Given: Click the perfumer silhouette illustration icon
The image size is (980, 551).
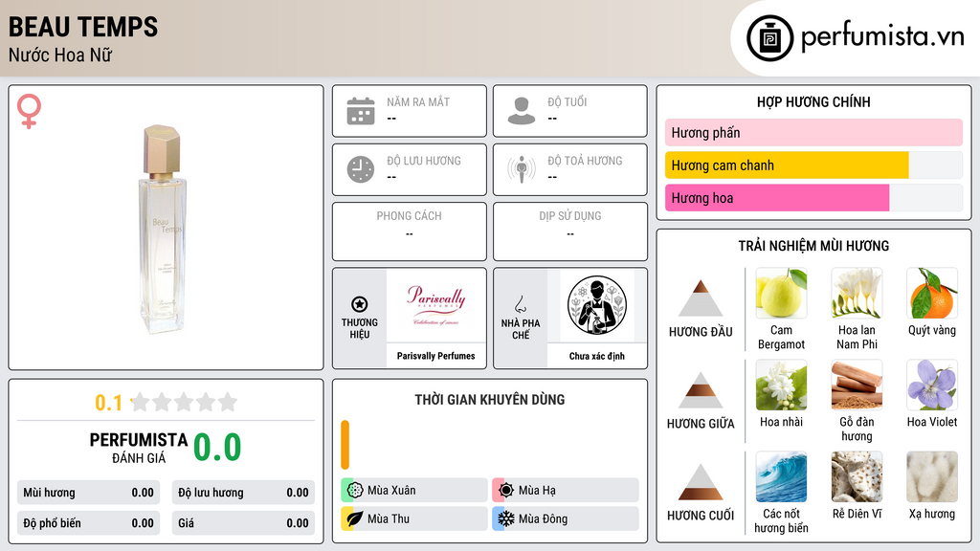Looking at the screenshot, I should point(597,305).
